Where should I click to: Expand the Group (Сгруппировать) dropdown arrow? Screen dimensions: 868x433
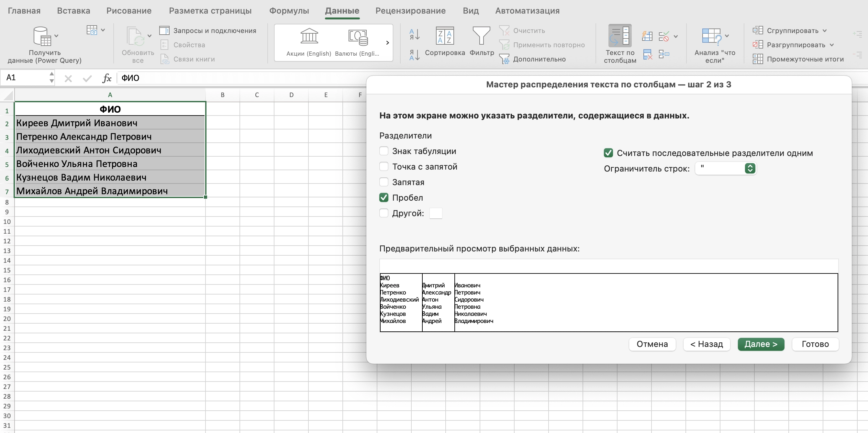pyautogui.click(x=825, y=31)
